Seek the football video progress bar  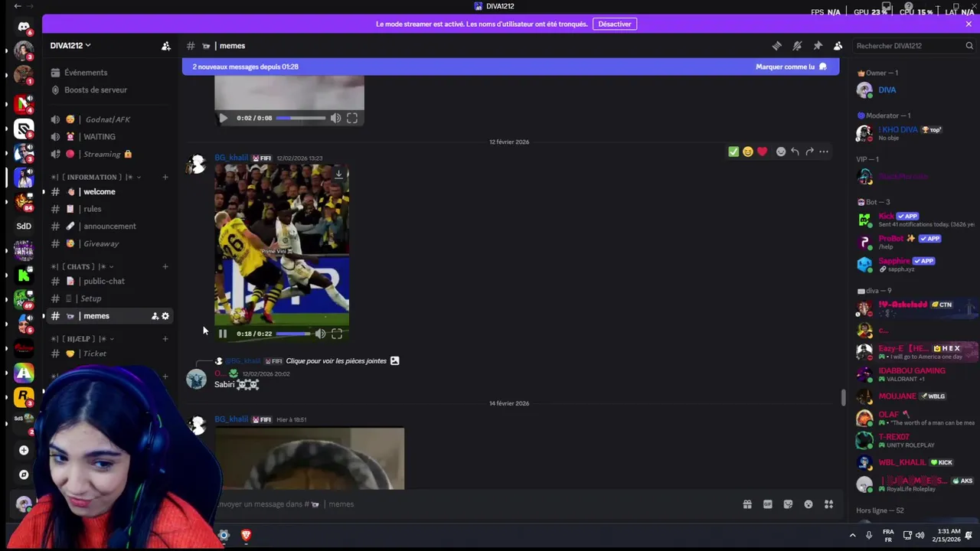[293, 334]
